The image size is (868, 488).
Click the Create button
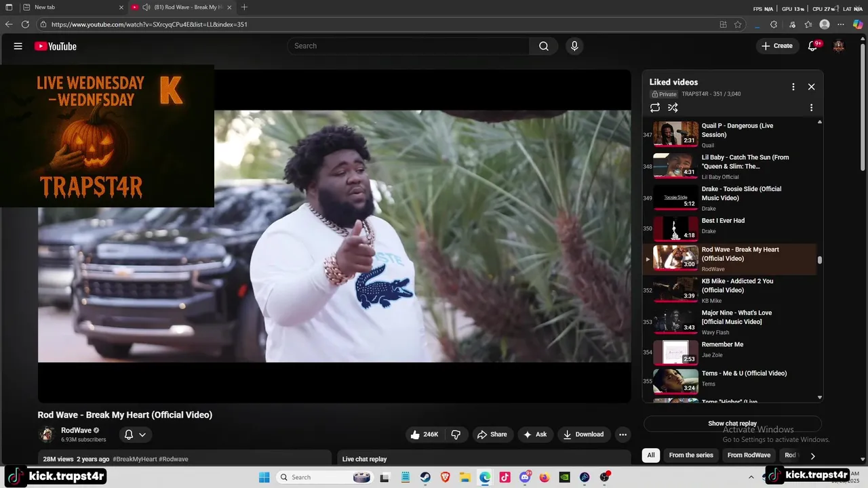coord(776,46)
